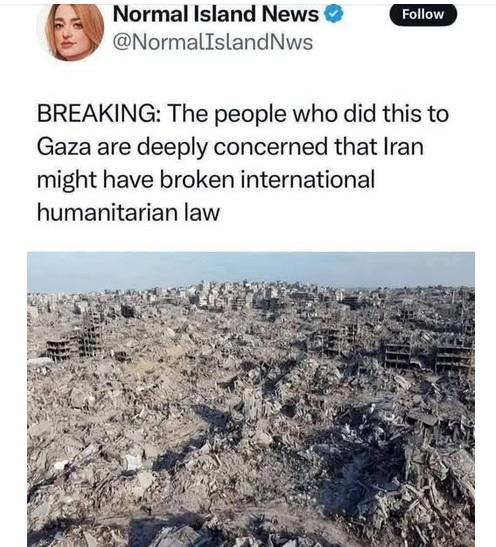Click the ruined building skeleton on photo left
Viewport: 496px width, 547px height.
click(75, 338)
